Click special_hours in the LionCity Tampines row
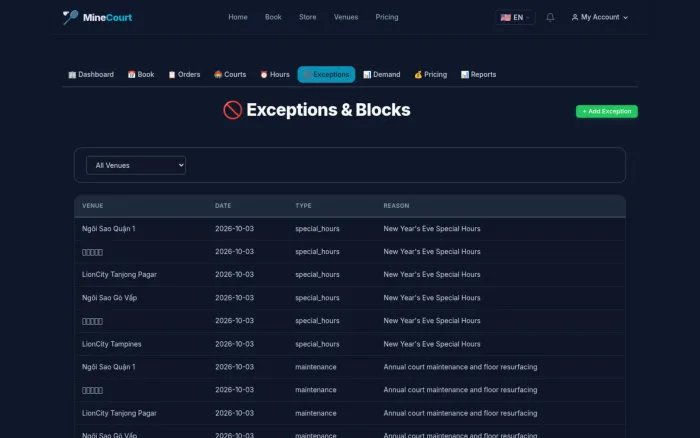Screen dimensions: 700x438 pos(317,344)
